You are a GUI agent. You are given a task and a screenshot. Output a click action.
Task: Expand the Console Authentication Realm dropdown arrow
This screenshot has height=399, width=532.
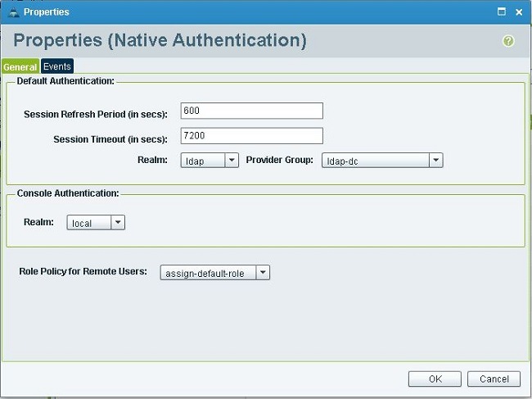pyautogui.click(x=118, y=223)
